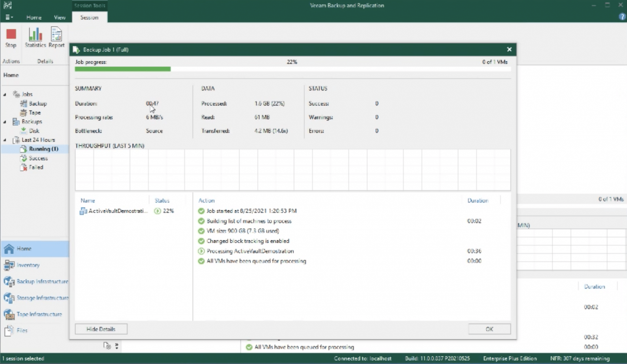Screen dimensions: 627x364
Task: Select Failed sessions in tree
Action: click(x=32, y=167)
